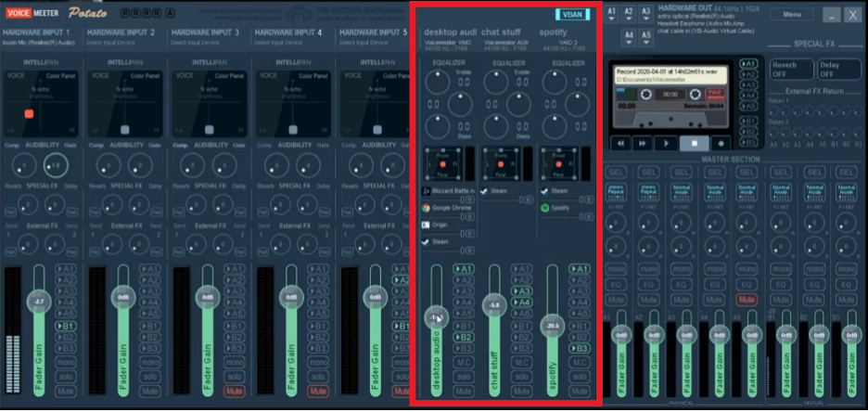The height and width of the screenshot is (412, 868).
Task: Click the Hardware Input 1 label
Action: click(x=36, y=32)
